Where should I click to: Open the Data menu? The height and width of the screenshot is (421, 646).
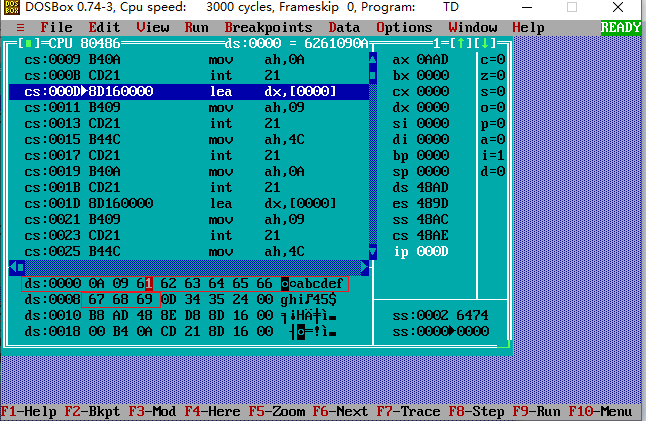[x=344, y=28]
